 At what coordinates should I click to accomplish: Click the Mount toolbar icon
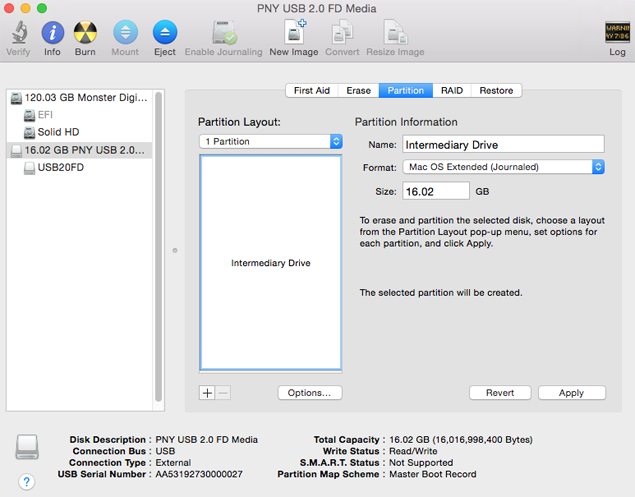click(x=125, y=32)
